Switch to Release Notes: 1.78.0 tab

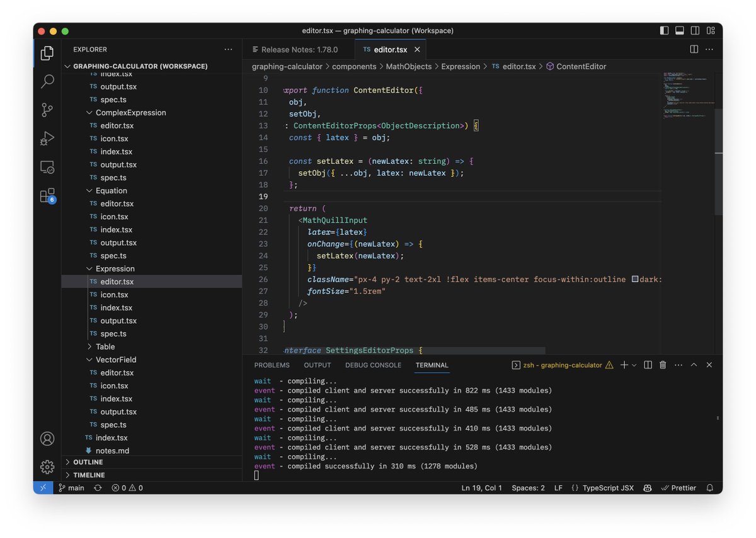[x=299, y=49]
